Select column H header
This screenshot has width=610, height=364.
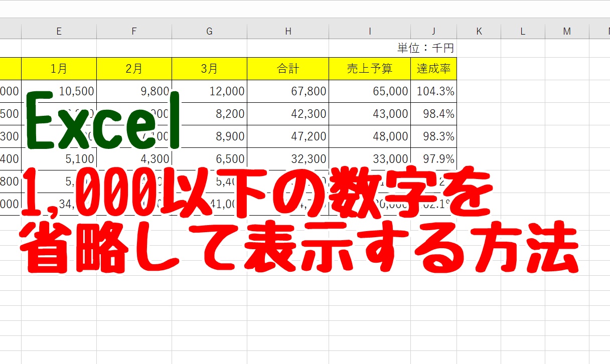click(x=288, y=31)
